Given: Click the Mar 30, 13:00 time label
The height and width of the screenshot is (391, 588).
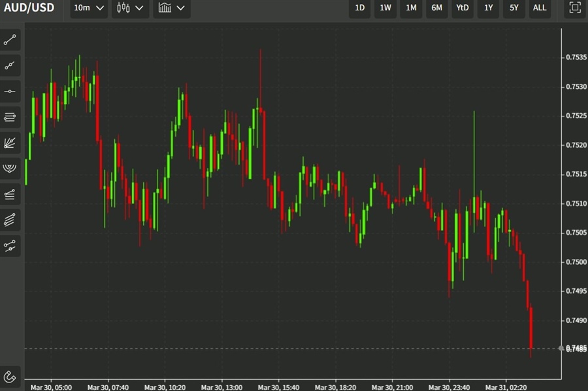Looking at the screenshot, I should point(221,387).
